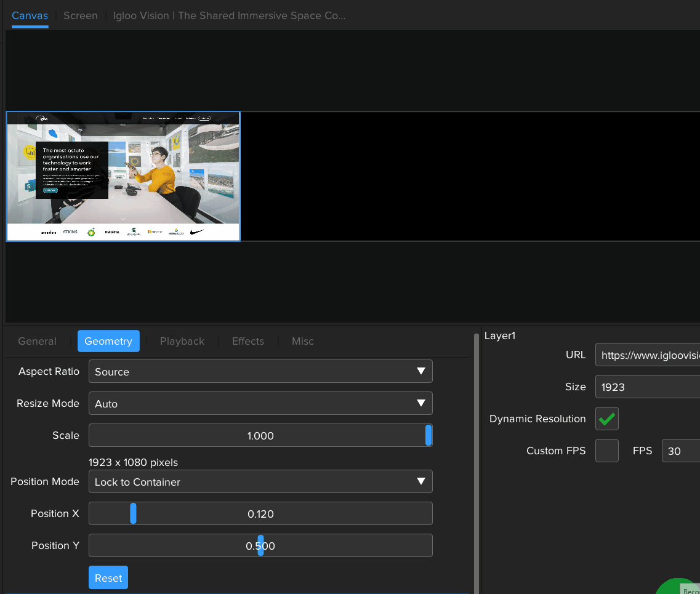700x594 pixels.
Task: Select the Effects tab
Action: tap(247, 341)
